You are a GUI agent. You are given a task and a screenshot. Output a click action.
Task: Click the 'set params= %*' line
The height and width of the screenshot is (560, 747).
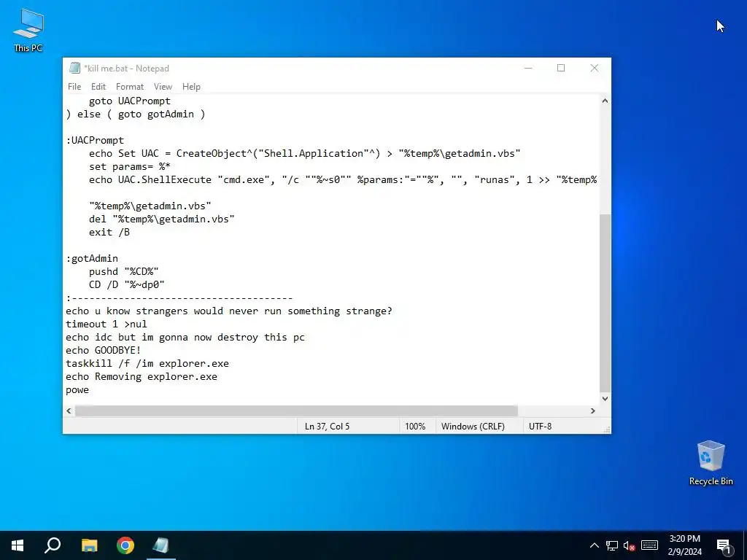pyautogui.click(x=130, y=166)
